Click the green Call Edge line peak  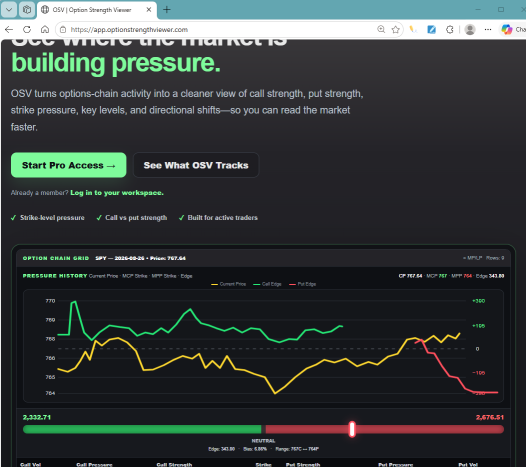pos(74,302)
